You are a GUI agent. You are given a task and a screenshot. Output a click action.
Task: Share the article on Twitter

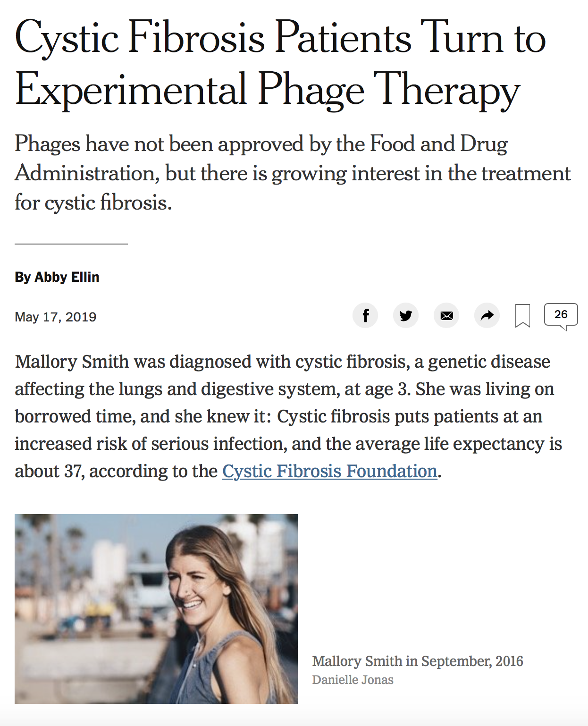[406, 315]
